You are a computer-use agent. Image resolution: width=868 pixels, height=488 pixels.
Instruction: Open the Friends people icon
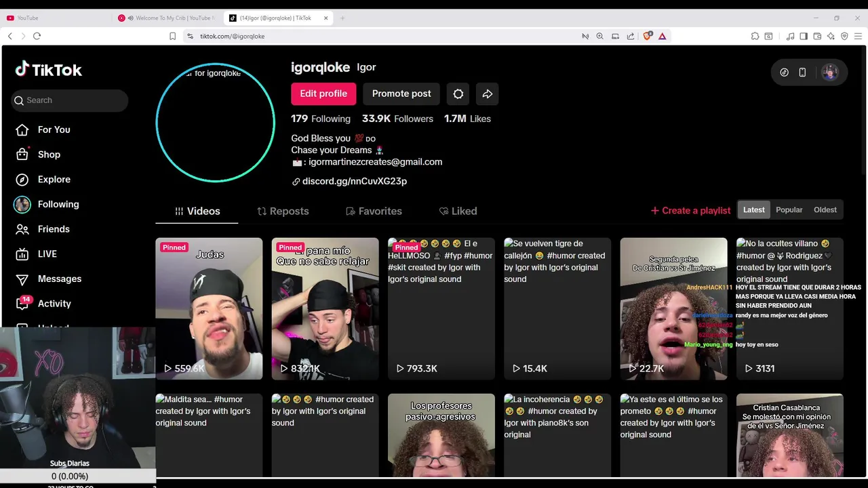pyautogui.click(x=22, y=229)
